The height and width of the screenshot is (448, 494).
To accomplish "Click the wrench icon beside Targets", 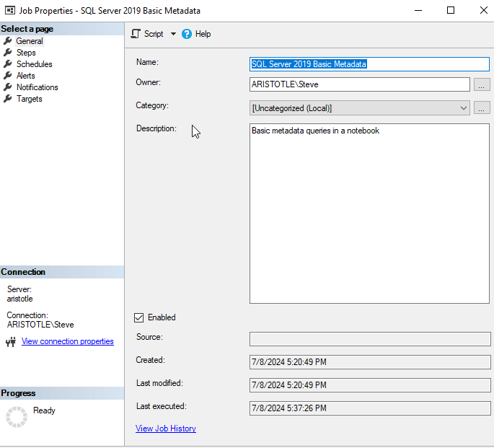I will tap(8, 99).
